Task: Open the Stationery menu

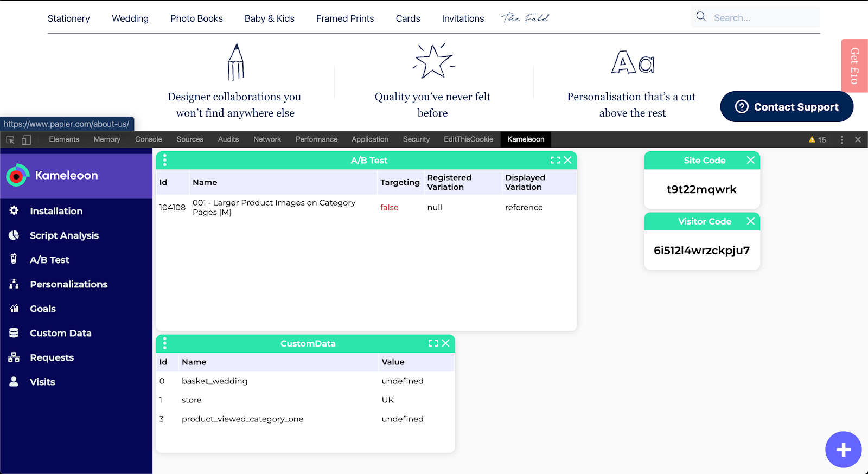Action: pos(68,18)
